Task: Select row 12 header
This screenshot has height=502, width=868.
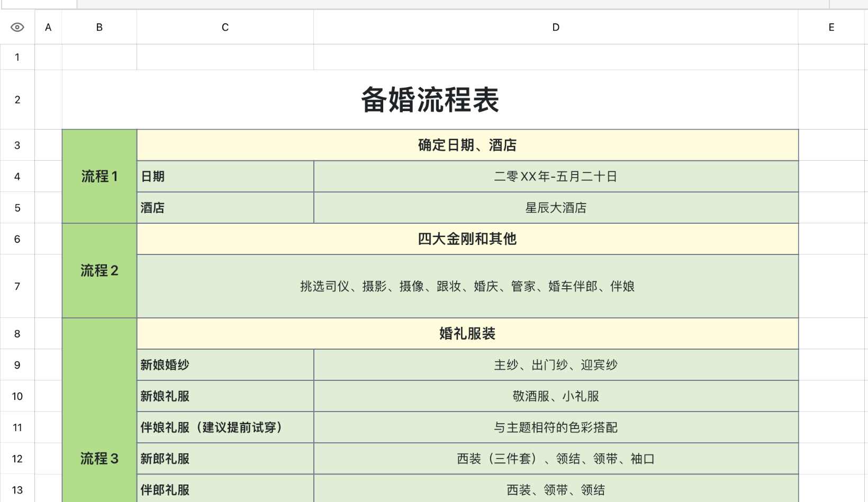Action: point(17,458)
